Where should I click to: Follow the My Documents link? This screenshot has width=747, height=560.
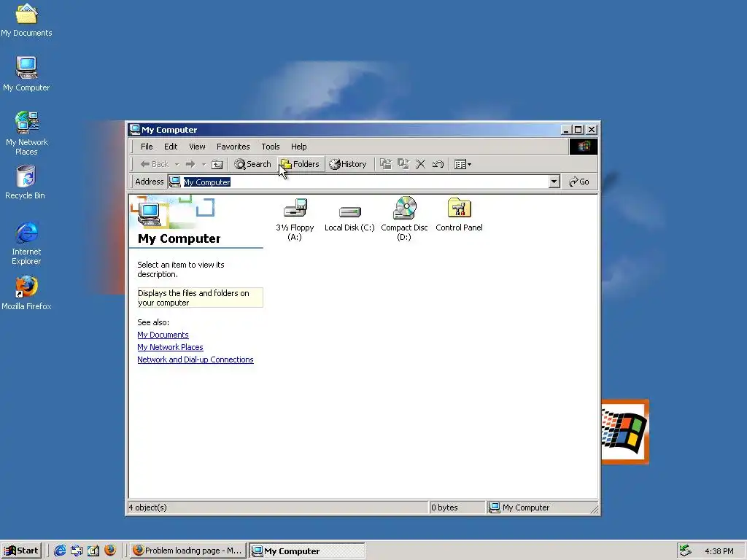pyautogui.click(x=163, y=335)
